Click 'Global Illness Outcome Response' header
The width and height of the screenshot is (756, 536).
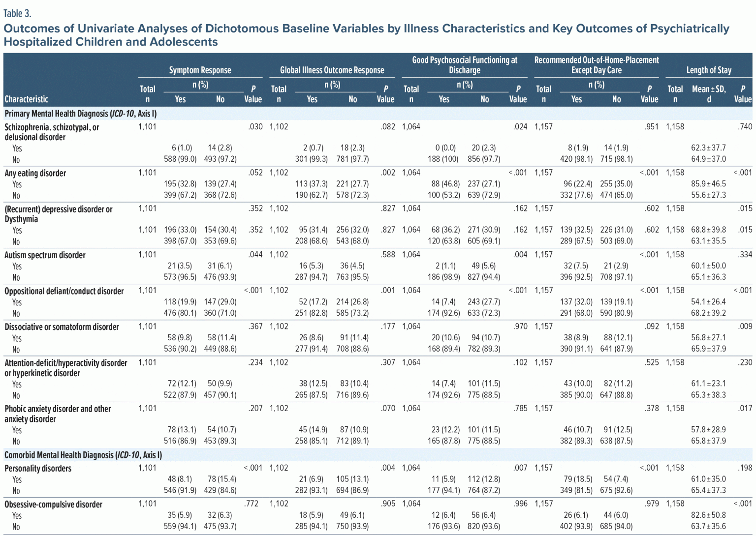click(332, 70)
